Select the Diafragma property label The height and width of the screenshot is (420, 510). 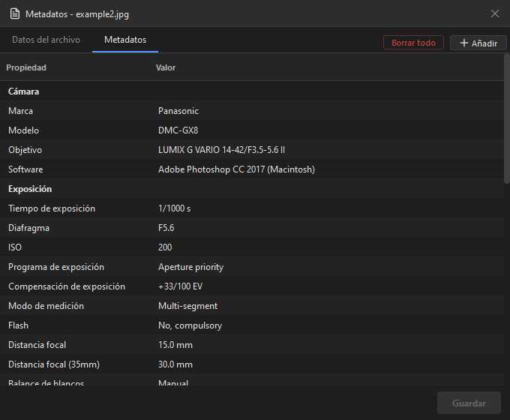point(28,228)
